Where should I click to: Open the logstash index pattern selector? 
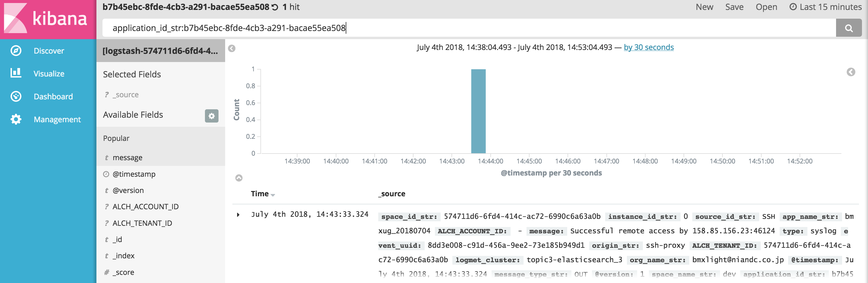pos(160,51)
